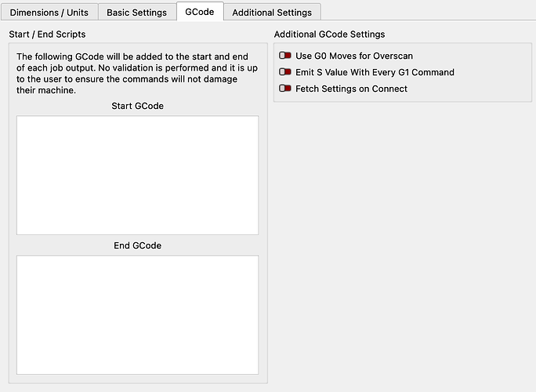Click the "Emit S Value With Every G1 Command" text
The image size is (536, 392).
click(375, 72)
